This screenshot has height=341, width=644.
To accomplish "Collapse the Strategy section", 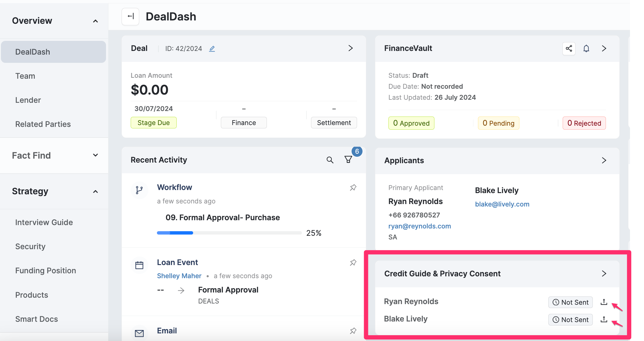I will [x=95, y=192].
